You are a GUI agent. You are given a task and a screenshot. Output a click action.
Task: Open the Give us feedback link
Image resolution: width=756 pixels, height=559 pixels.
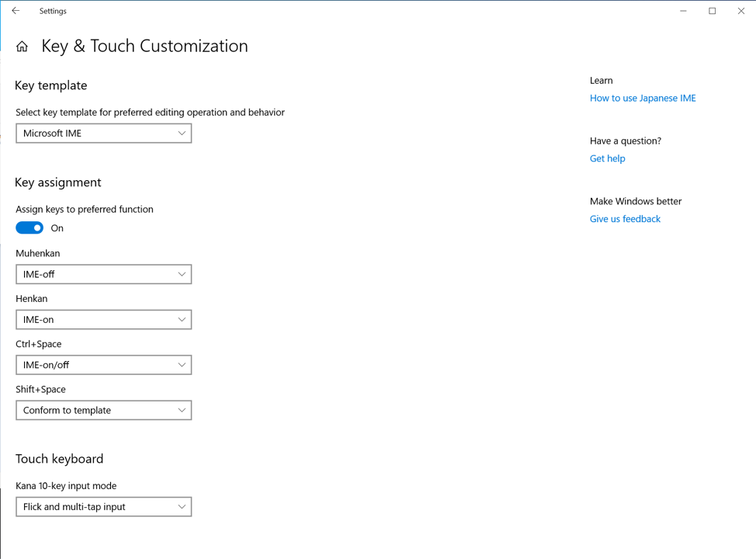pos(625,219)
